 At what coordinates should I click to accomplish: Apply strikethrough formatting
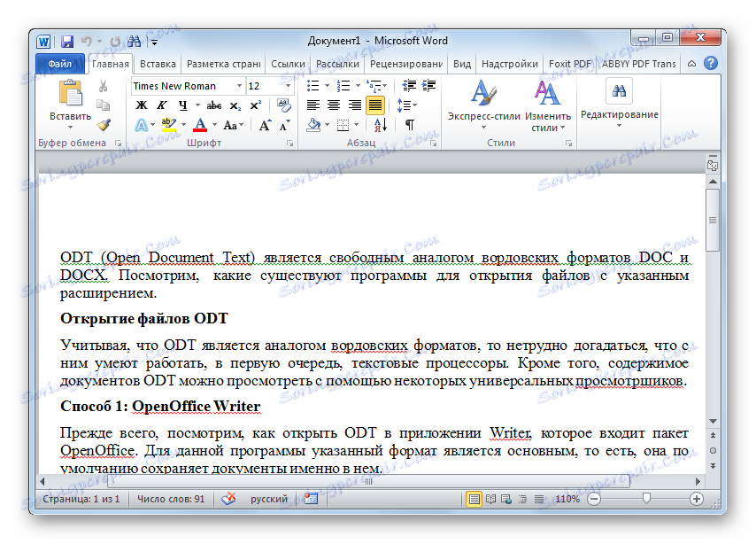click(x=214, y=105)
